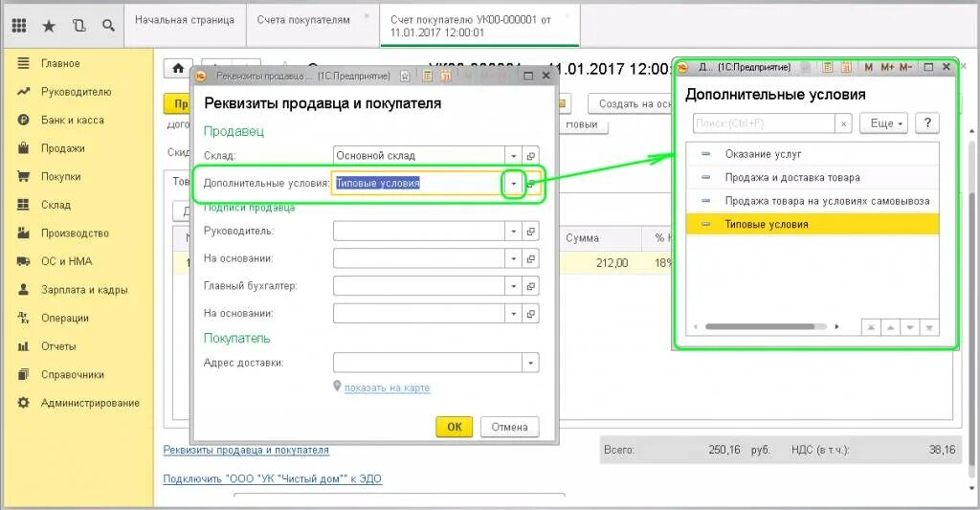Screen dimensions: 980x510
Task: Open calendar icon in Реквизиты продавца title bar
Action: 446,77
